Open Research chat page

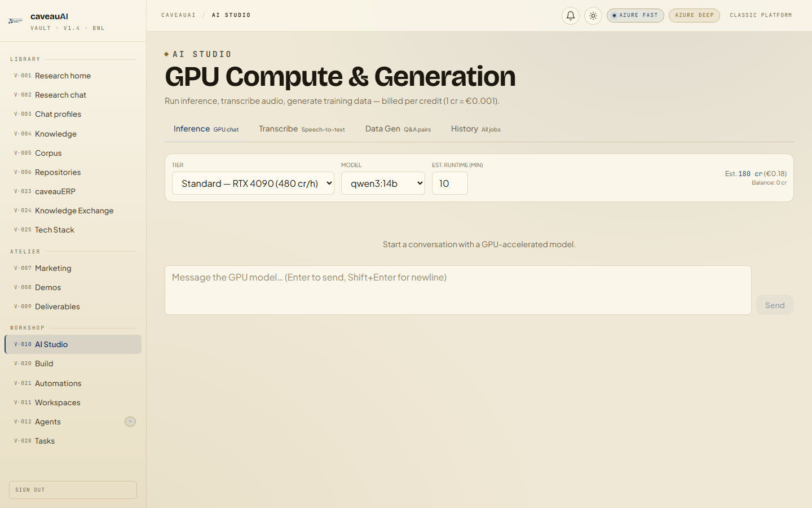pos(73,95)
